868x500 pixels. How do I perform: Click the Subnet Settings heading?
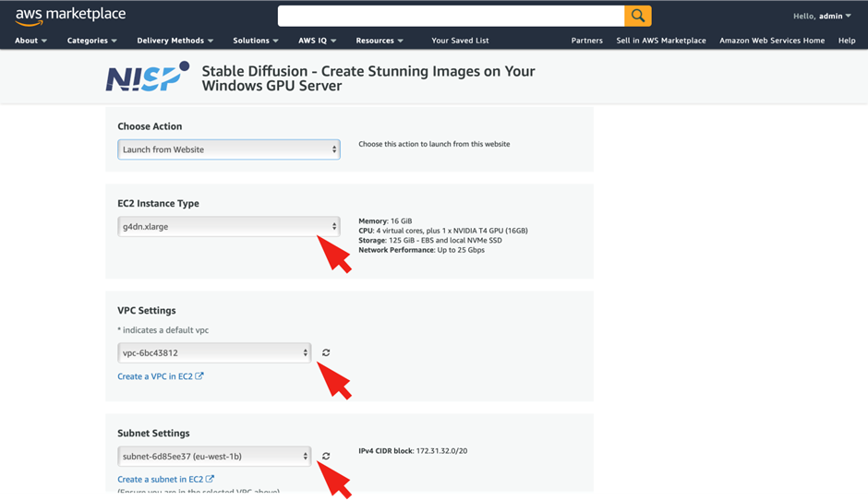pyautogui.click(x=153, y=433)
